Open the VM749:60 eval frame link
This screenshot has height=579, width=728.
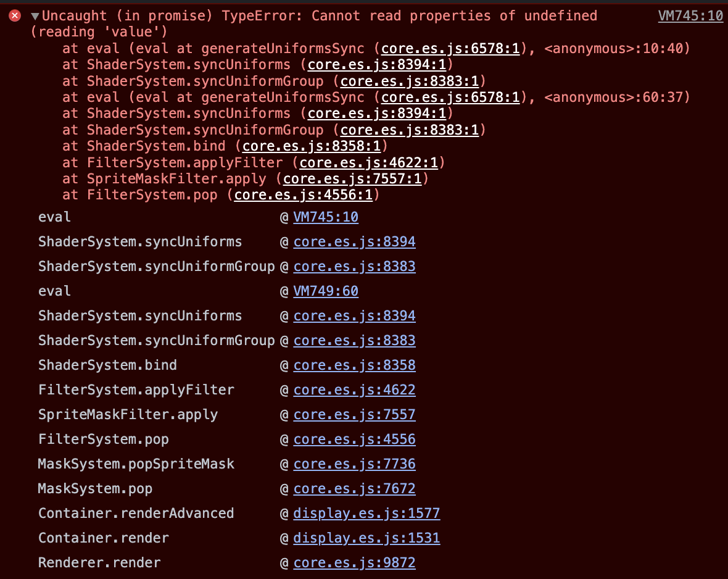coord(326,291)
